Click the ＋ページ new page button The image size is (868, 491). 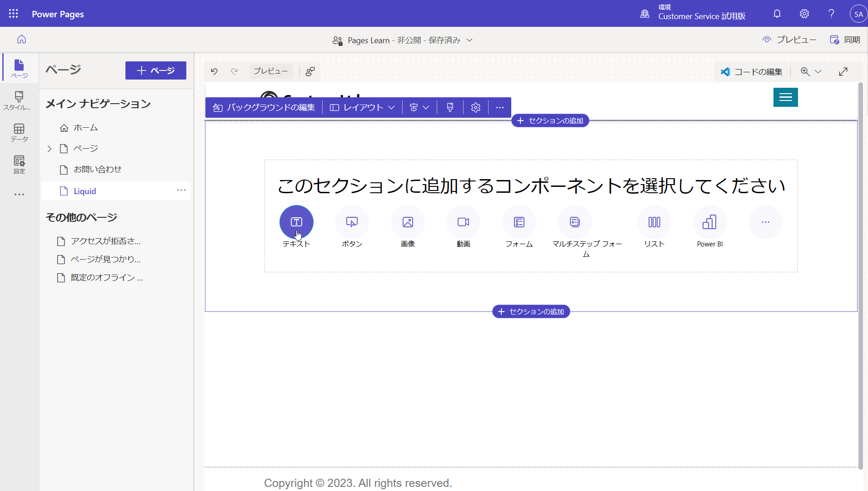(x=156, y=70)
